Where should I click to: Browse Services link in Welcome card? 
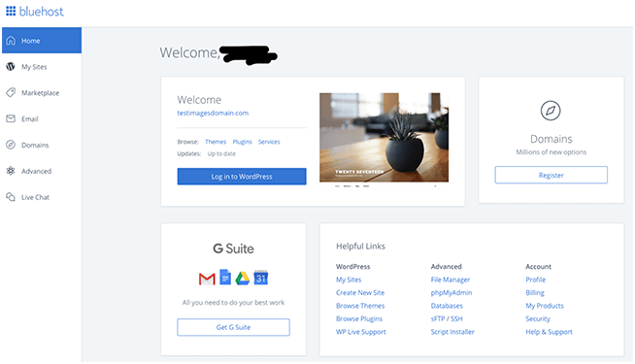[269, 142]
